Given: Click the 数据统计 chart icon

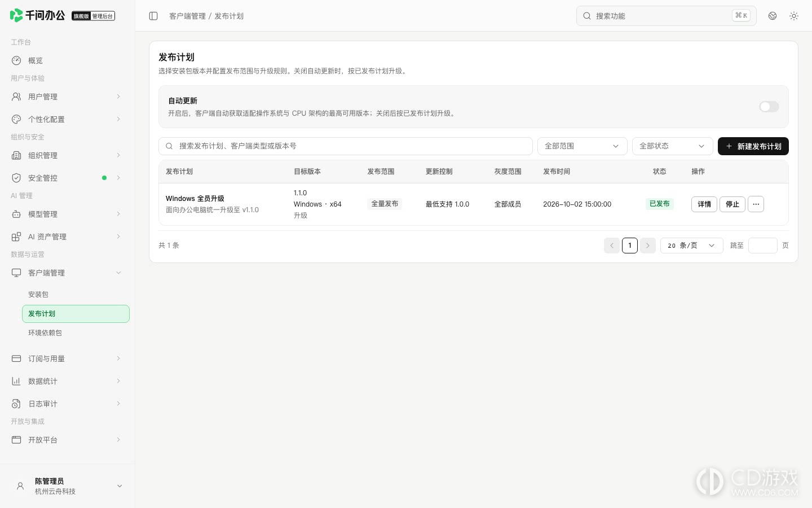Looking at the screenshot, I should pos(16,381).
